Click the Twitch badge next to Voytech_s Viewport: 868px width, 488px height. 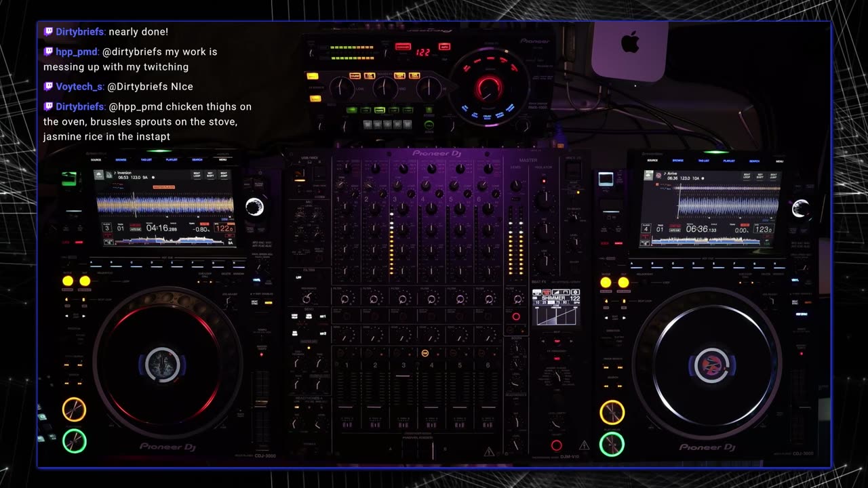tap(48, 87)
